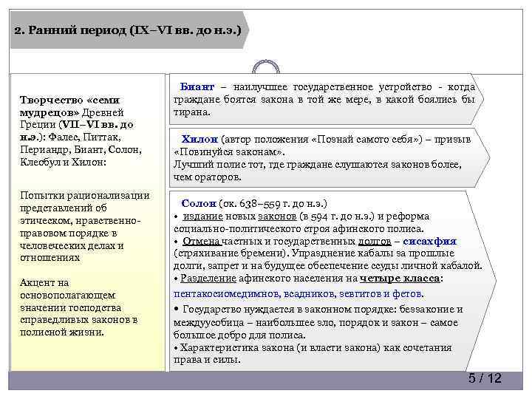532x399 pixels.
Task: Click bold blue word 'сисахфия'
Action: pos(429,241)
